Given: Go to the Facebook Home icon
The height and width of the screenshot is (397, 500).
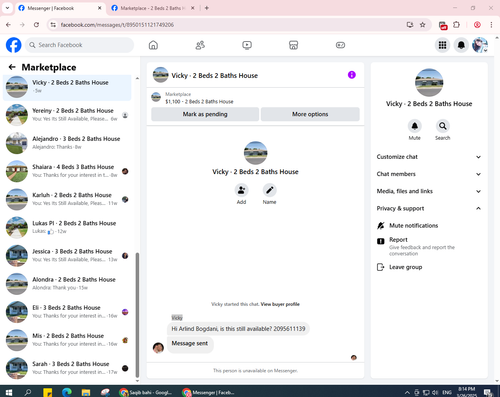Looking at the screenshot, I should click(x=153, y=45).
